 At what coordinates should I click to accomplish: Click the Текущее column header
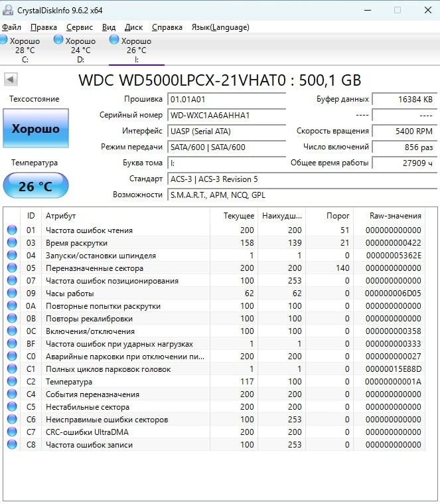234,216
